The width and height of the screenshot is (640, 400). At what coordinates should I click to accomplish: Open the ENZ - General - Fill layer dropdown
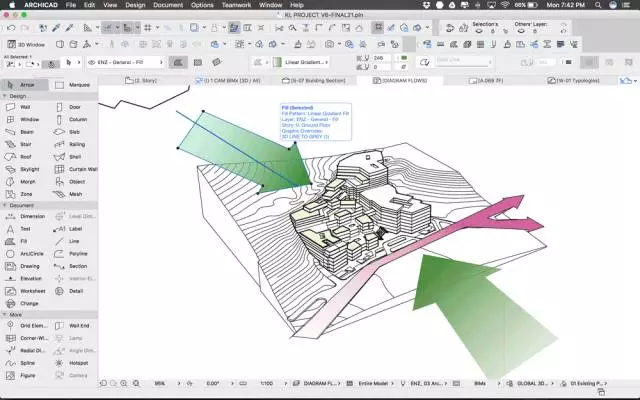125,62
